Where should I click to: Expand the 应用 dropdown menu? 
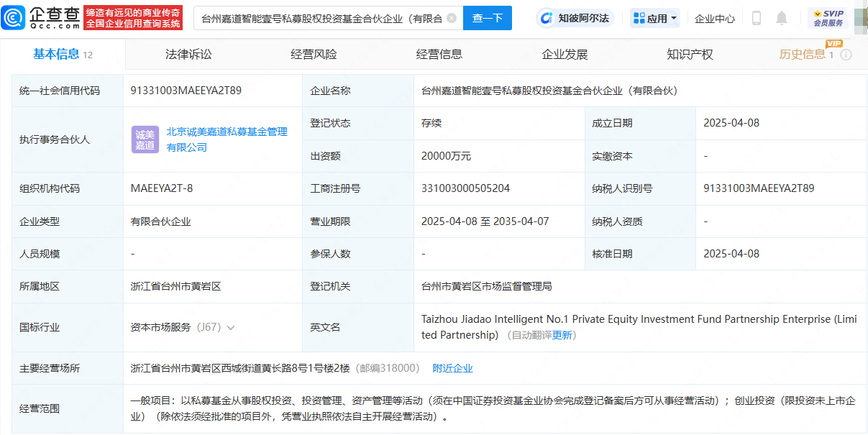tap(655, 18)
